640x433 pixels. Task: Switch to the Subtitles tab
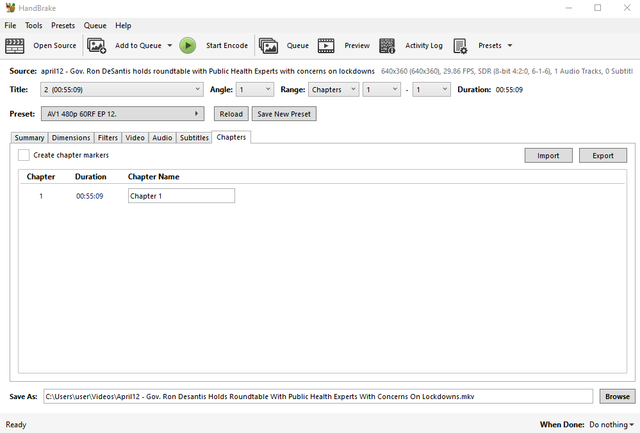(194, 138)
